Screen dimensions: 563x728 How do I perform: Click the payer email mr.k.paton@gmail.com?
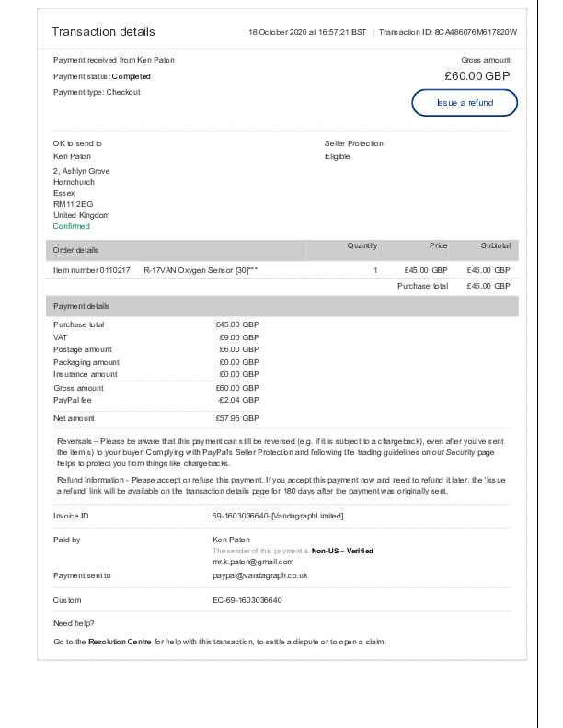(x=253, y=561)
